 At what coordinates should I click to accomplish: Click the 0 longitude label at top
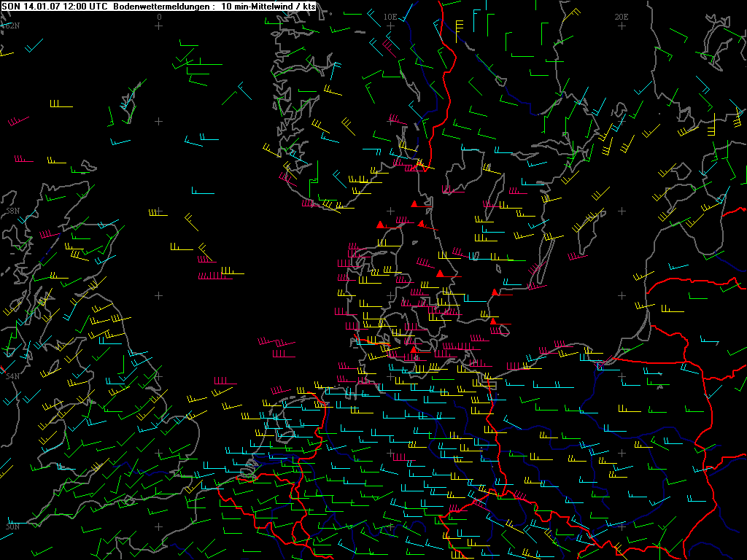[x=159, y=16]
